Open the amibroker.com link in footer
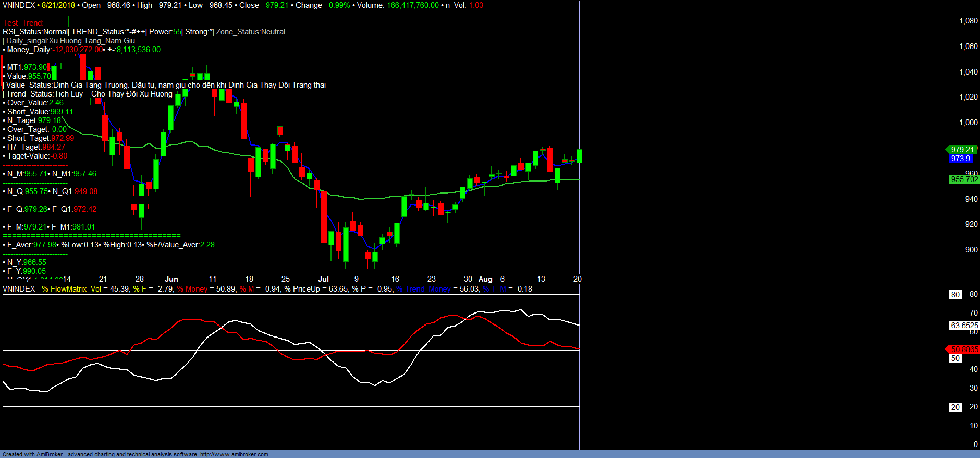Viewport: 980px width, 458px height. pos(234,454)
